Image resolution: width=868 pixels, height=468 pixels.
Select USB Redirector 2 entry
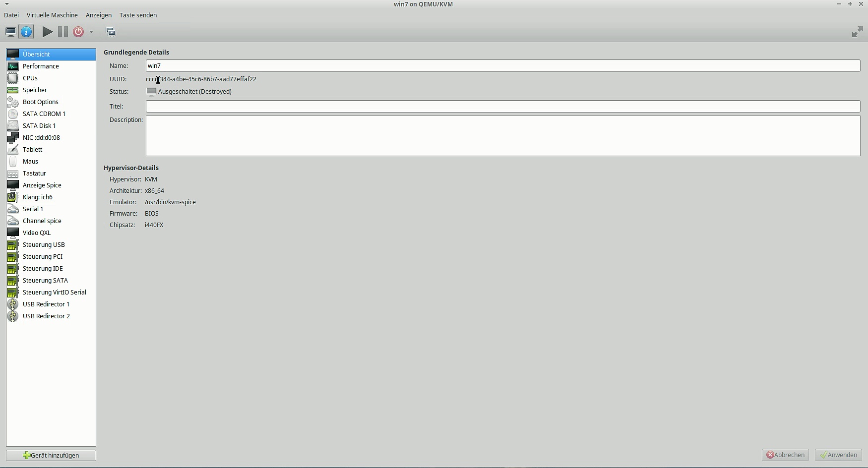[46, 316]
